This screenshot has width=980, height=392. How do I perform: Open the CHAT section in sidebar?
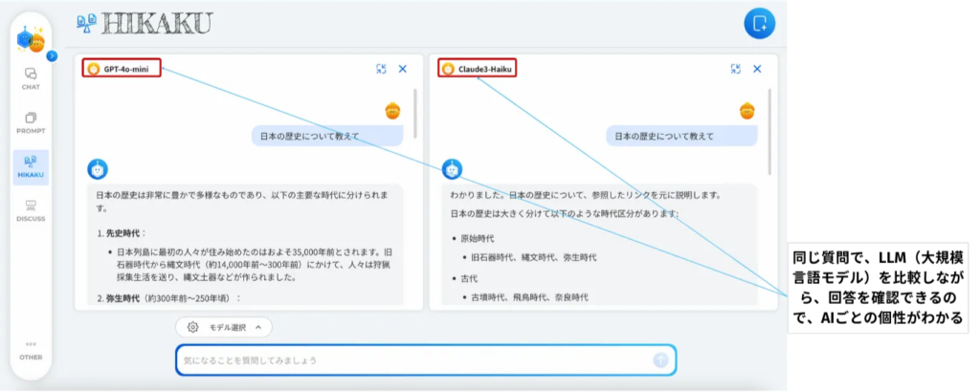point(31,77)
